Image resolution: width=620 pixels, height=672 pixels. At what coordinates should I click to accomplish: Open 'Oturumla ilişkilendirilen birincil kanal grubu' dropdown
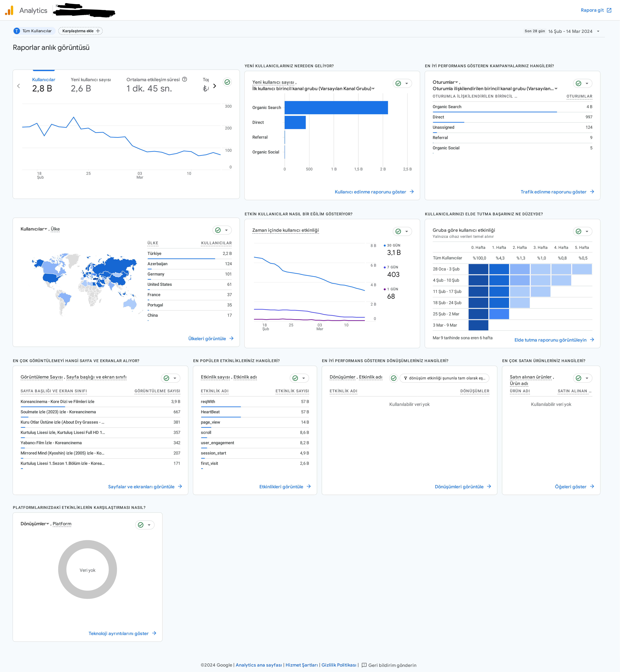(556, 89)
